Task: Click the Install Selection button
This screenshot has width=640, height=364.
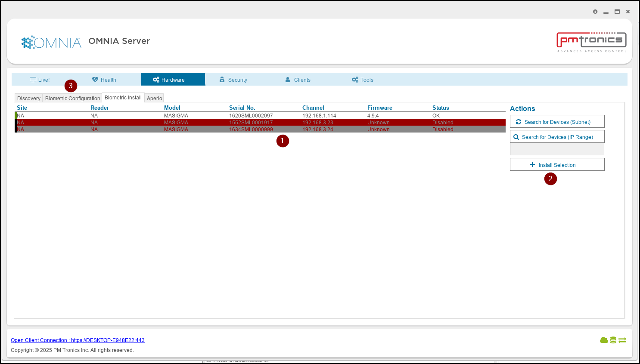Action: coord(557,164)
